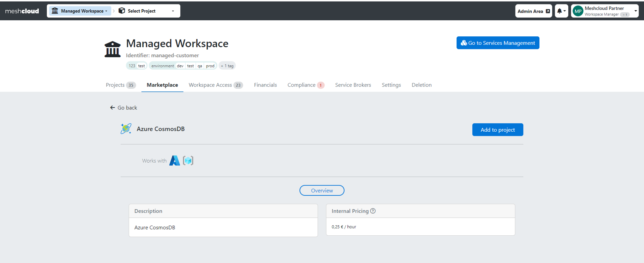The image size is (644, 263).
Task: Click the Azure CosmosDB service title
Action: click(161, 129)
